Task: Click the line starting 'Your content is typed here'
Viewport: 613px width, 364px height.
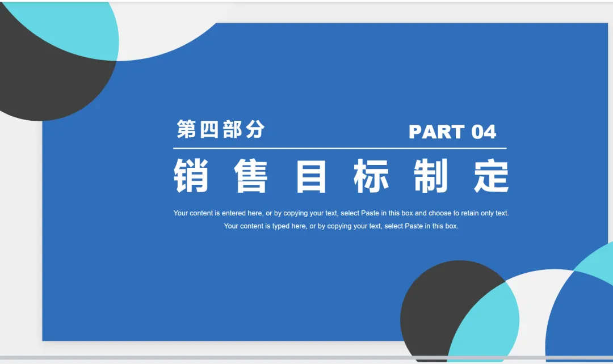Action: [341, 226]
